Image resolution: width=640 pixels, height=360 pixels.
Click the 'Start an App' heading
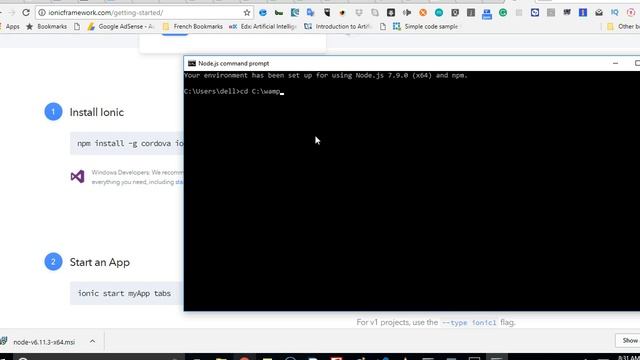pos(100,262)
